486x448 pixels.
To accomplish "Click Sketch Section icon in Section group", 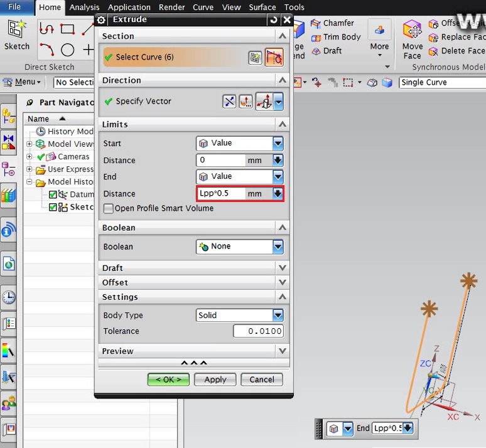I will tap(255, 58).
